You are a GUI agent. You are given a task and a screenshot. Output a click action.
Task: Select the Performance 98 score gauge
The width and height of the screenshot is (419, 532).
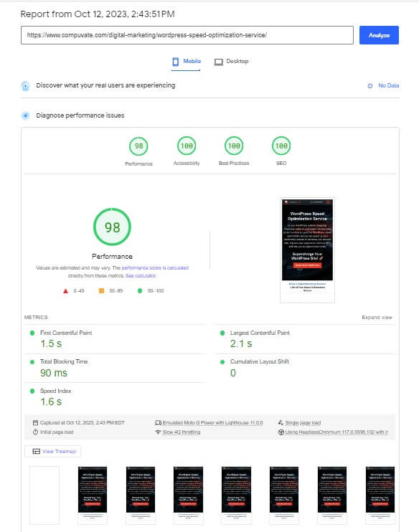138,146
